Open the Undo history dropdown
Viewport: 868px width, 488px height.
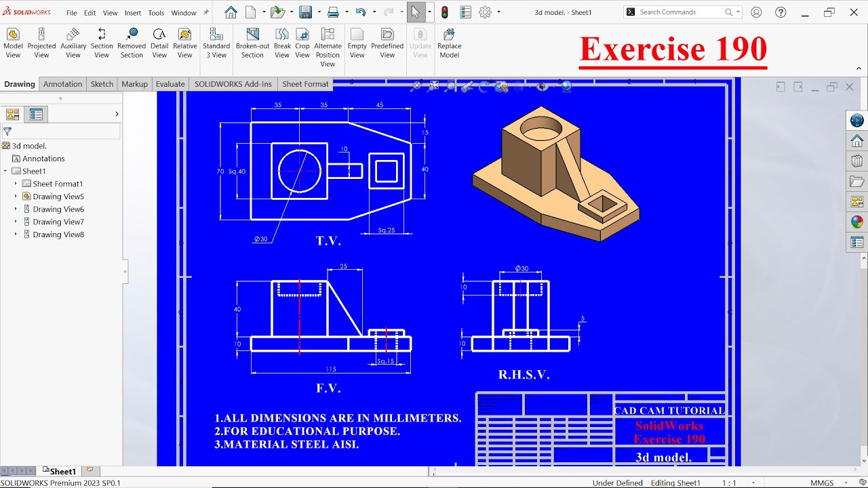tap(374, 12)
